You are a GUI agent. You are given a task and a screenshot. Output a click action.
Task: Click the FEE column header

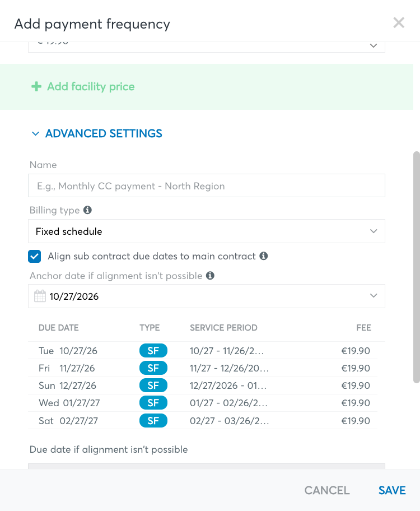pyautogui.click(x=363, y=328)
